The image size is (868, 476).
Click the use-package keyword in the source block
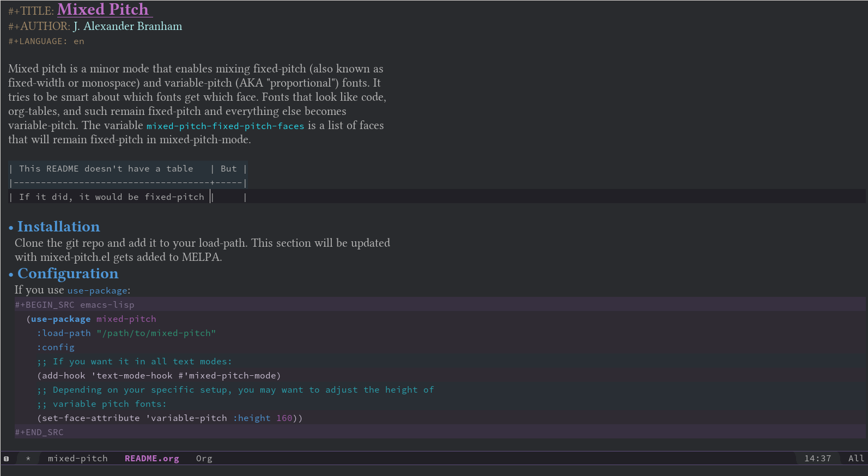click(x=61, y=319)
